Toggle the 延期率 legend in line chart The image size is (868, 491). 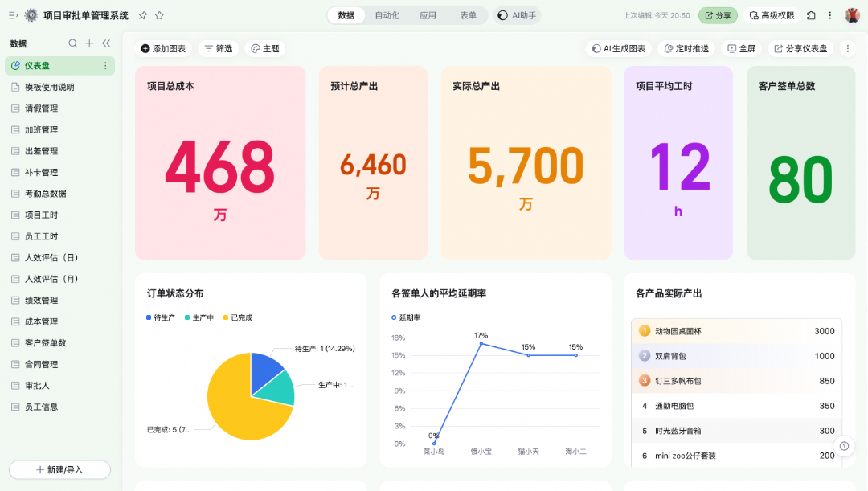pos(406,317)
